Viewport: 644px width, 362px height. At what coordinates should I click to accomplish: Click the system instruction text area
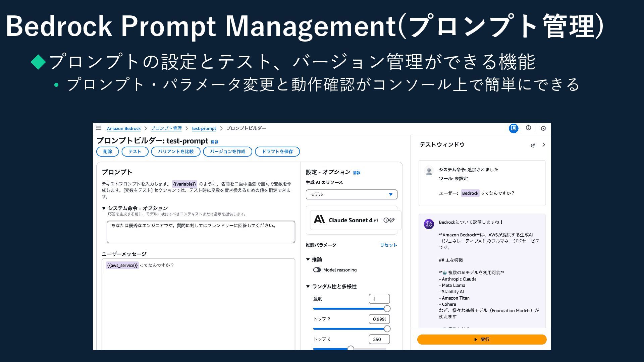click(201, 232)
